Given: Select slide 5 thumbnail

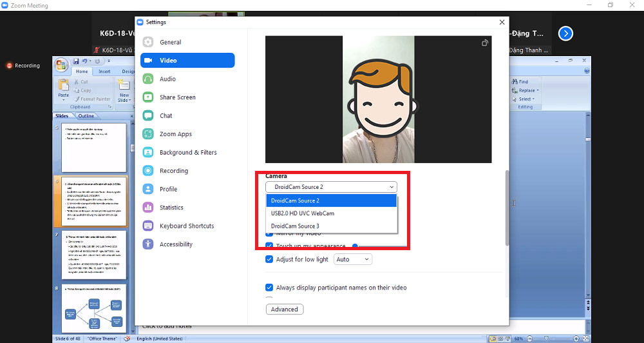Looking at the screenshot, I should 94,148.
